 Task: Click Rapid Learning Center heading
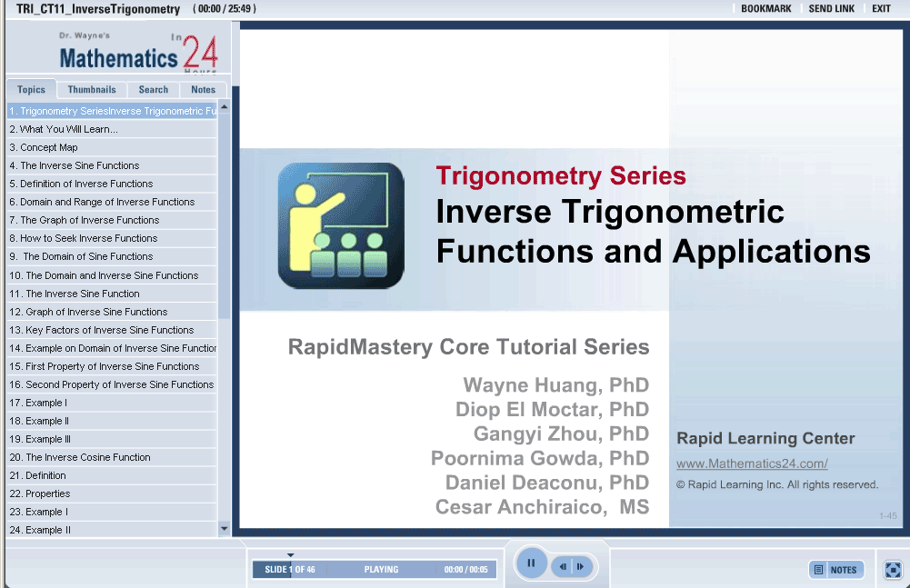click(x=765, y=438)
